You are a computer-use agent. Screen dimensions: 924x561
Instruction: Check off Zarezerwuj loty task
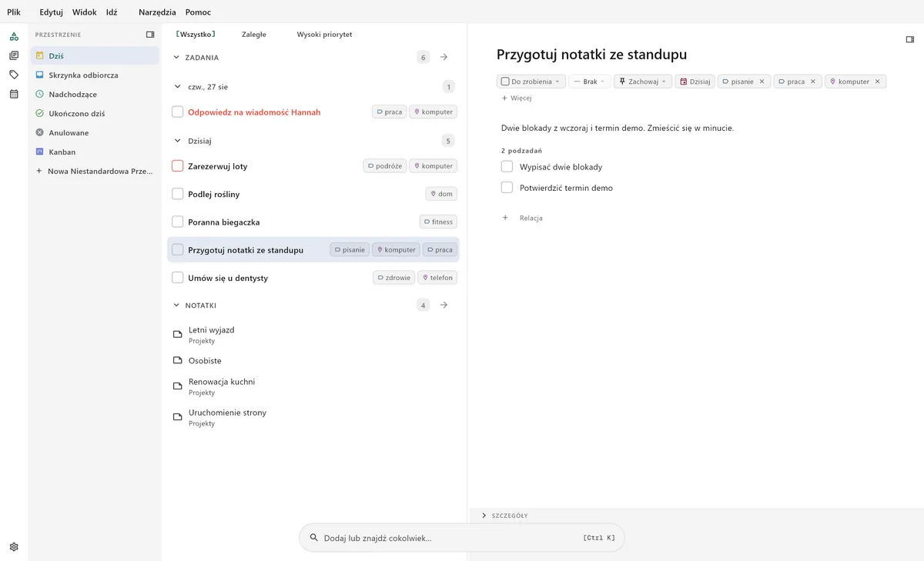tap(178, 166)
